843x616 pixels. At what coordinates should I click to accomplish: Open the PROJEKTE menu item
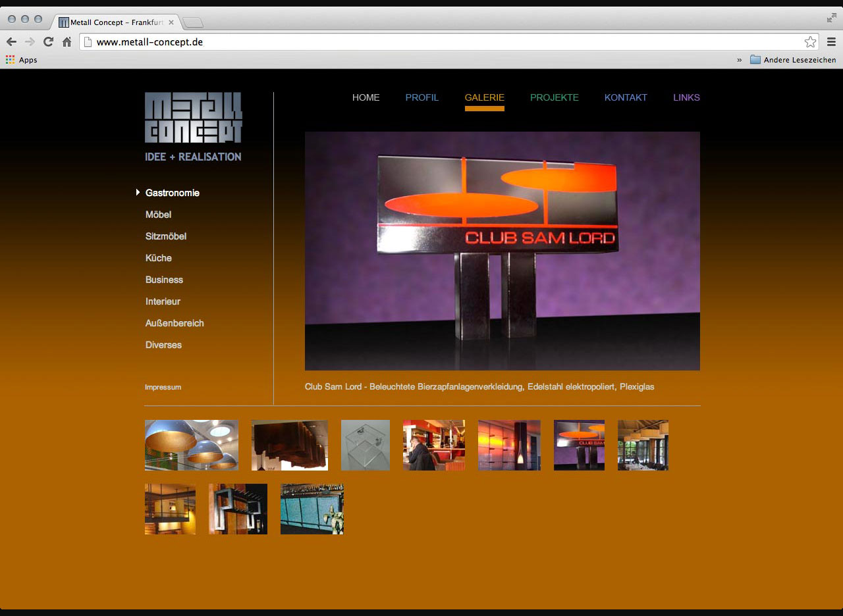[x=555, y=97]
